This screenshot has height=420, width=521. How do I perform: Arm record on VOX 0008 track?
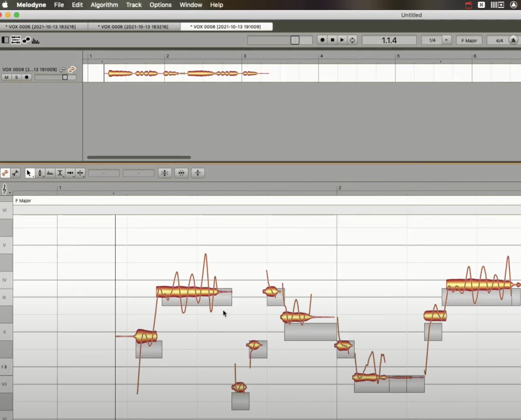[27, 77]
